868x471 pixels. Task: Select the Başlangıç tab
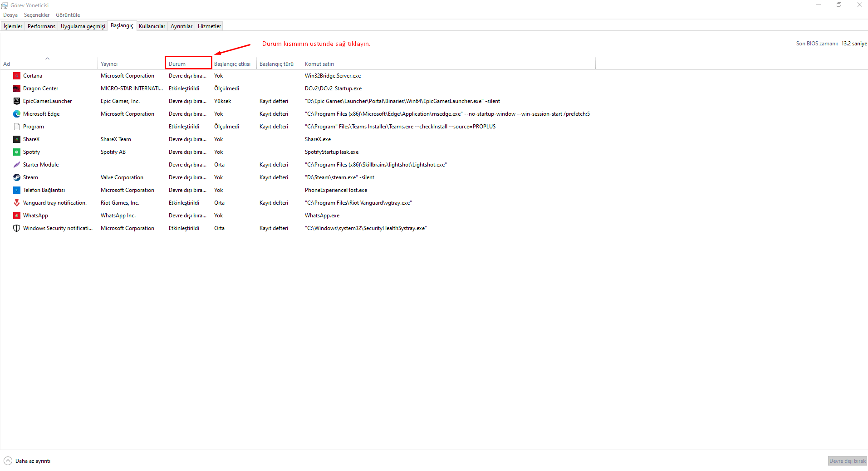[122, 26]
